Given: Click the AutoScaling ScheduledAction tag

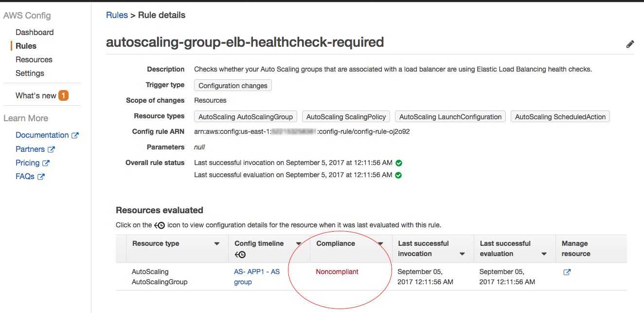Looking at the screenshot, I should [x=560, y=117].
